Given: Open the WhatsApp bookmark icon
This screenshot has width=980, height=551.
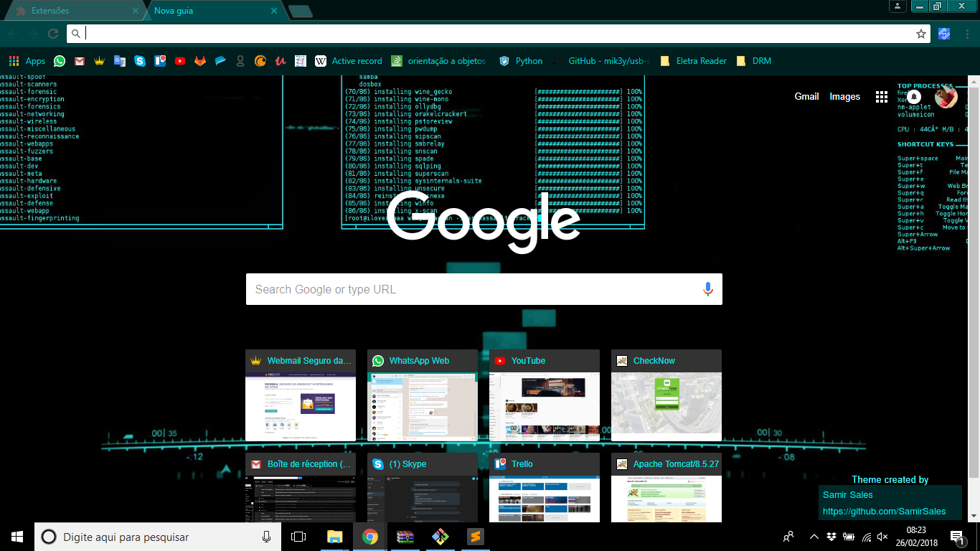Looking at the screenshot, I should pos(60,61).
